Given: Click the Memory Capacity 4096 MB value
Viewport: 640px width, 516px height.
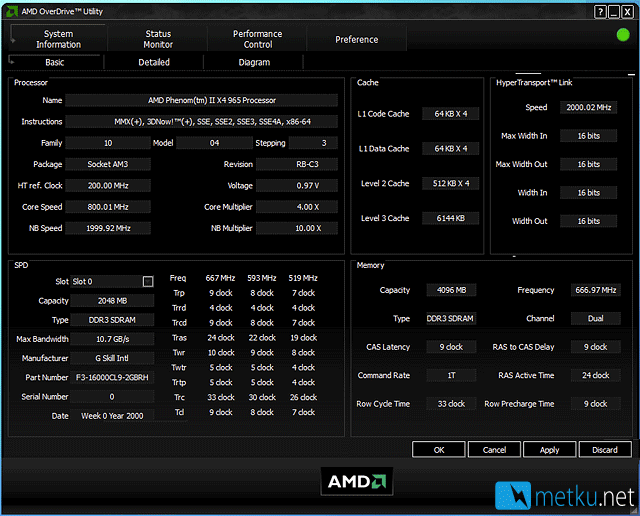Looking at the screenshot, I should [x=451, y=290].
